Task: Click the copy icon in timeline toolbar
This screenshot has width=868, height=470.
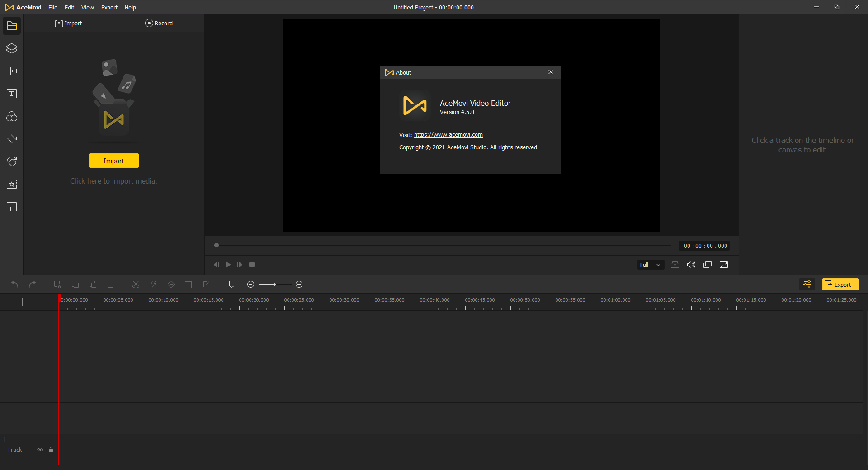Action: 75,284
